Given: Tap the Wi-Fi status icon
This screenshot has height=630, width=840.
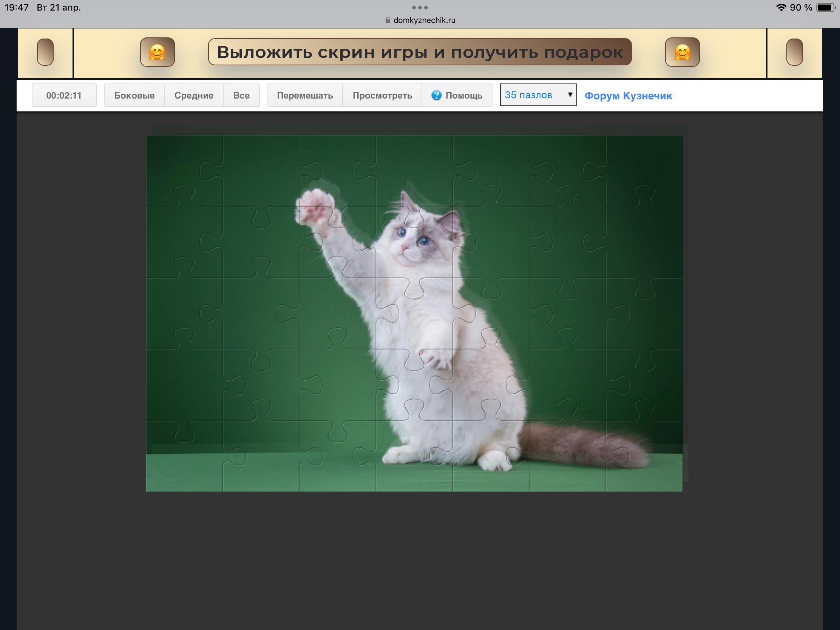Looking at the screenshot, I should (781, 8).
